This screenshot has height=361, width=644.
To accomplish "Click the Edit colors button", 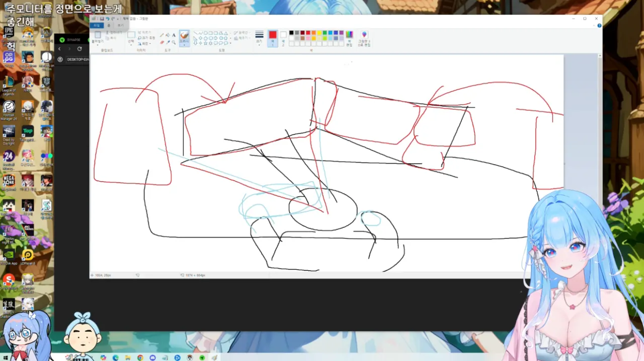I will (x=349, y=38).
